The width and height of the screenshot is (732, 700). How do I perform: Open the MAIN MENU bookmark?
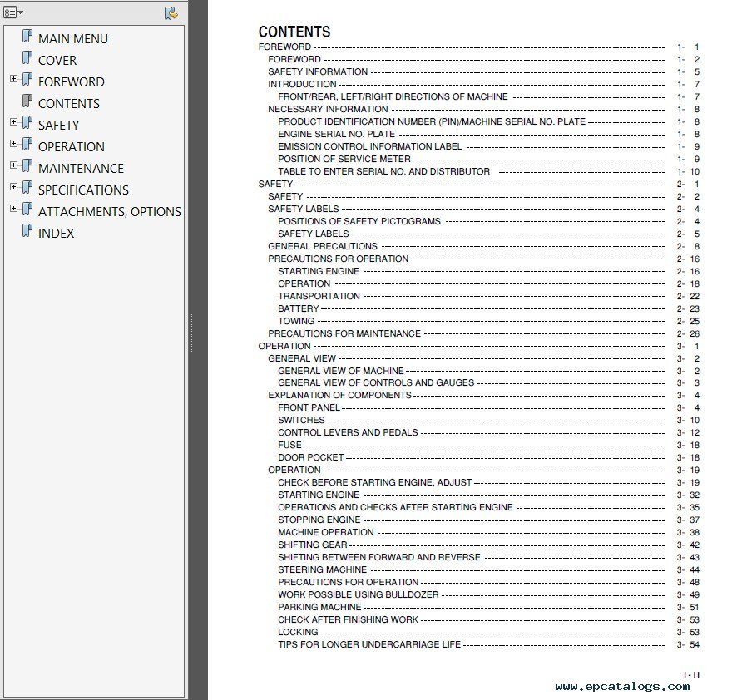[x=73, y=39]
